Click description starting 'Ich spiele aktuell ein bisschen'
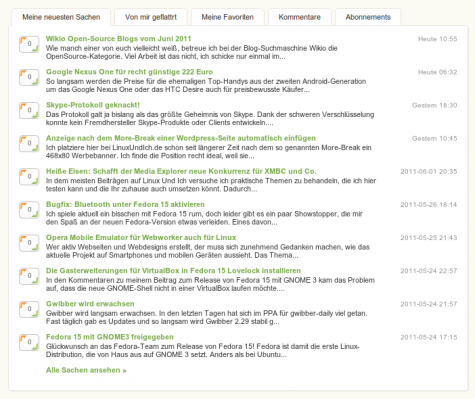Screen dimensions: 475x399 (x=204, y=218)
